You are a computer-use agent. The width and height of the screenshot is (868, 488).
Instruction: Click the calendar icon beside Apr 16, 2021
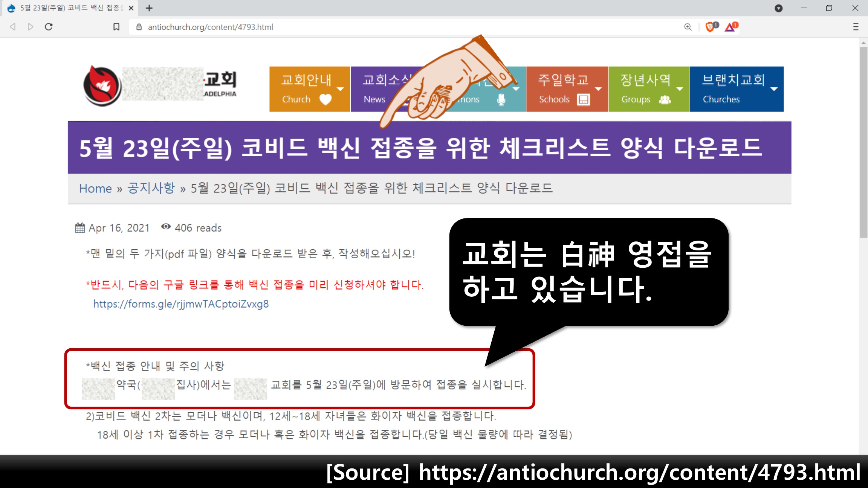(x=80, y=228)
